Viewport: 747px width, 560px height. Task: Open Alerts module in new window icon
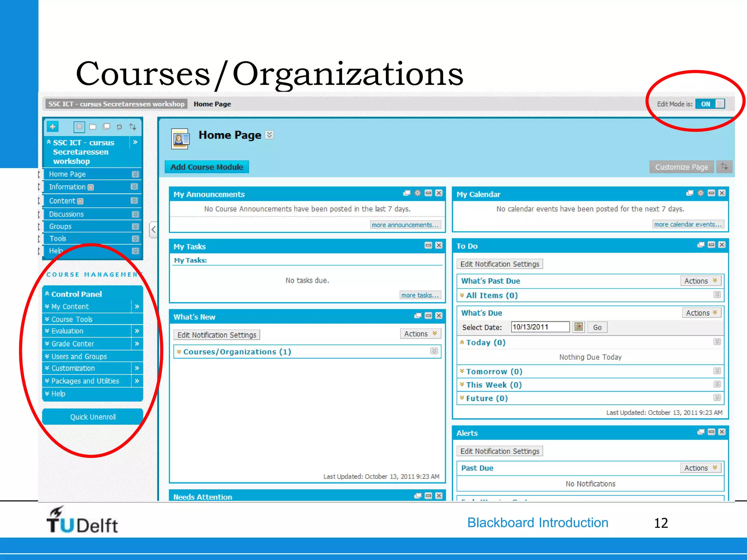point(701,432)
